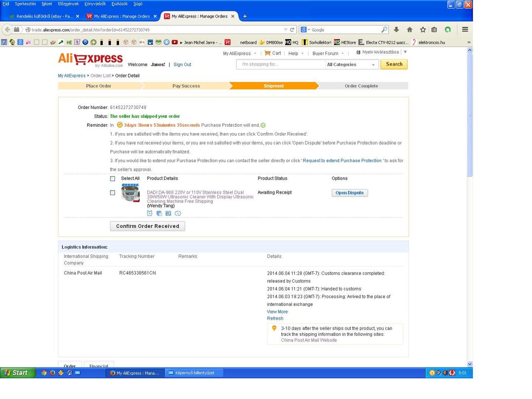The width and height of the screenshot is (532, 399).
Task: Click the fourth blue circular icon under product
Action: (x=178, y=213)
